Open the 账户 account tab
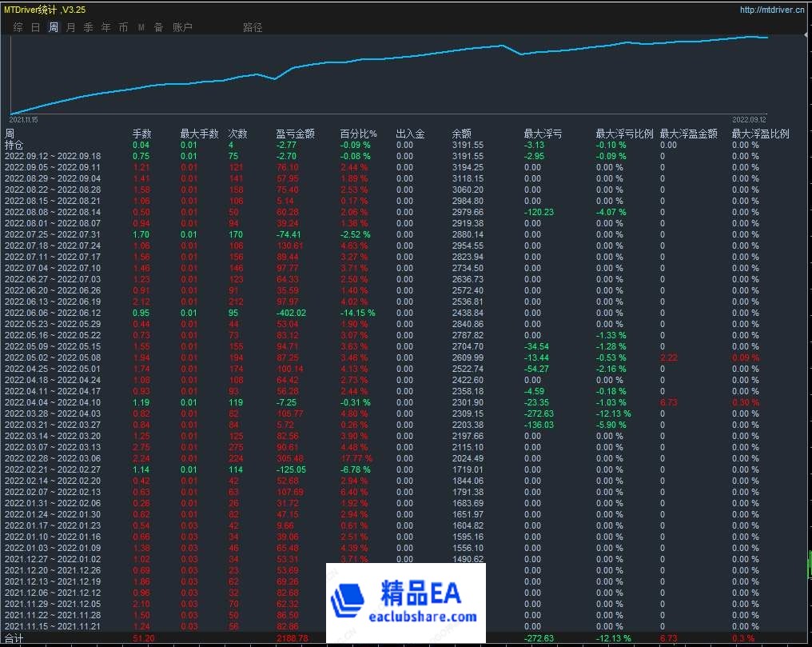 click(182, 27)
